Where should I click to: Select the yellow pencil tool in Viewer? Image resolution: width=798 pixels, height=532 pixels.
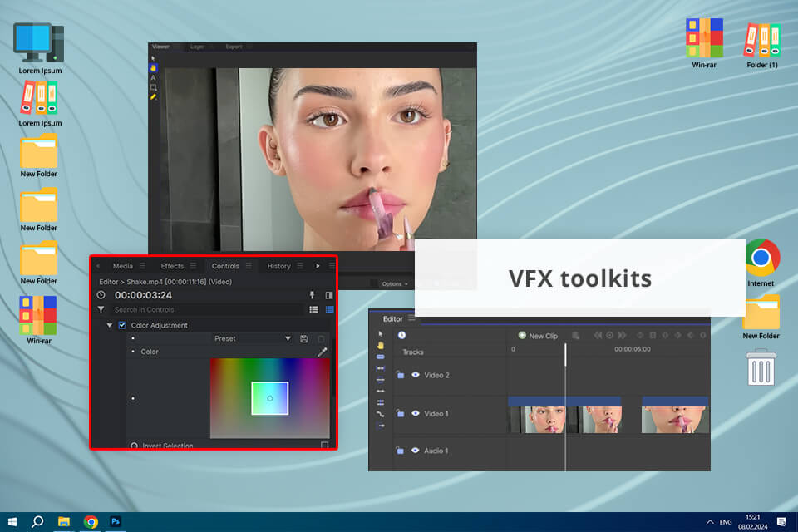(x=153, y=96)
